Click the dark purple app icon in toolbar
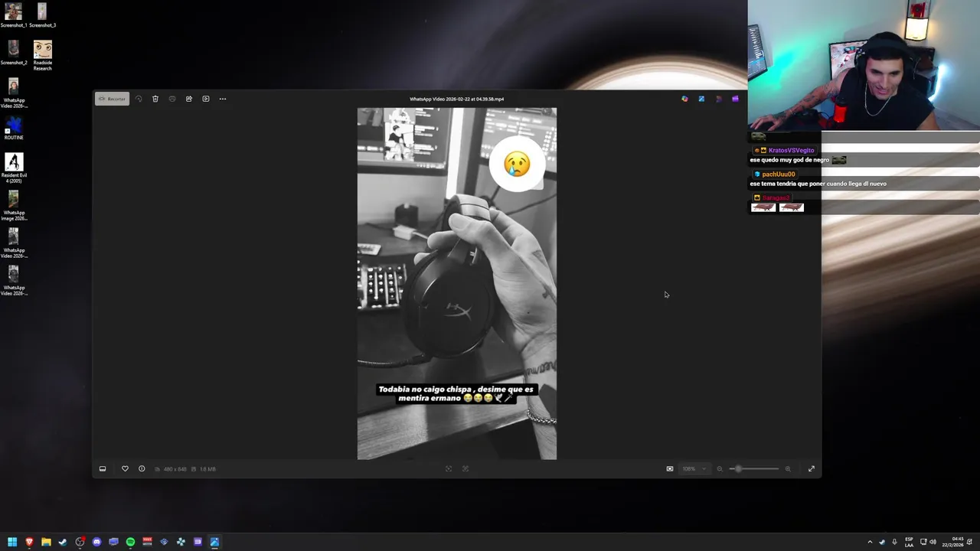 (x=718, y=99)
